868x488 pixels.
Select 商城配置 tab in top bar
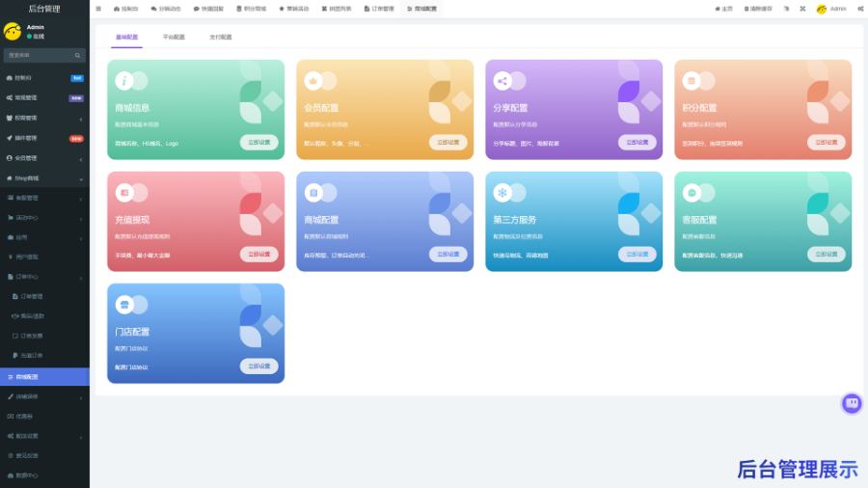pos(421,9)
